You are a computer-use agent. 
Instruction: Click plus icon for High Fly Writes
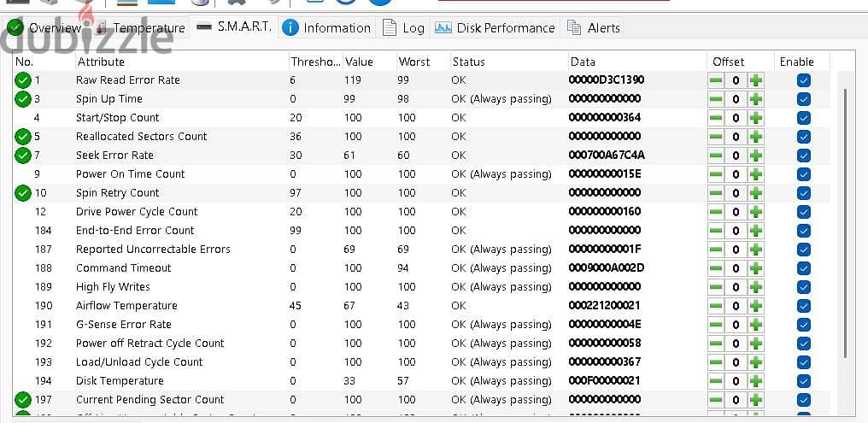point(755,287)
